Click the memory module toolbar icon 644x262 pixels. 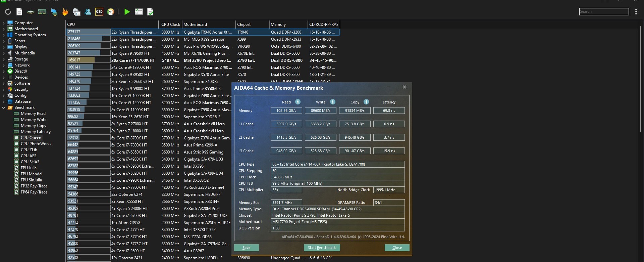tap(42, 12)
